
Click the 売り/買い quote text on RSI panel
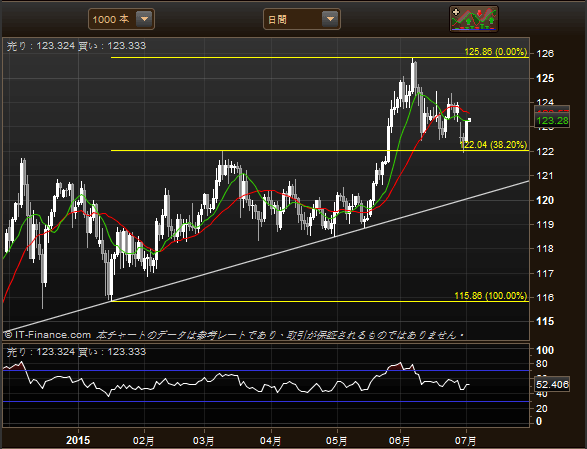[76, 352]
